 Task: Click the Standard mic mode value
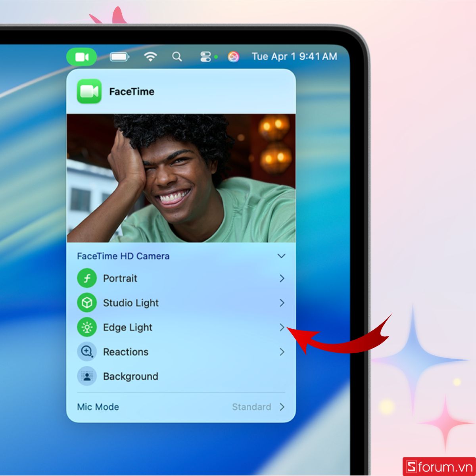(251, 407)
